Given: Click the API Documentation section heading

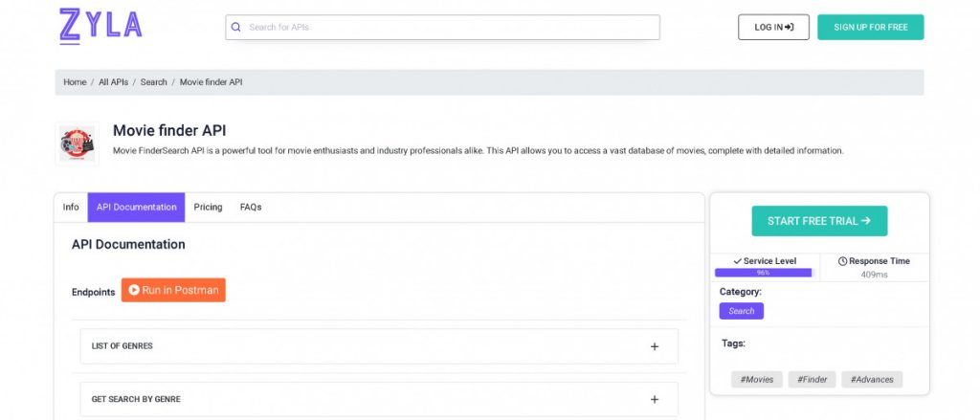Looking at the screenshot, I should point(128,244).
